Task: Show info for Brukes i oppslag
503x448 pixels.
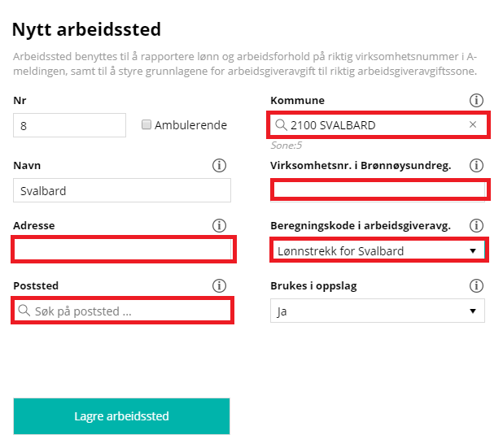Action: coord(476,285)
